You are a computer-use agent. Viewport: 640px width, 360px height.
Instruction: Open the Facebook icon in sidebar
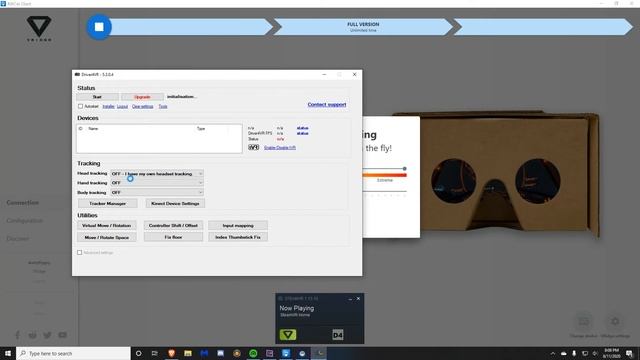pyautogui.click(x=17, y=335)
